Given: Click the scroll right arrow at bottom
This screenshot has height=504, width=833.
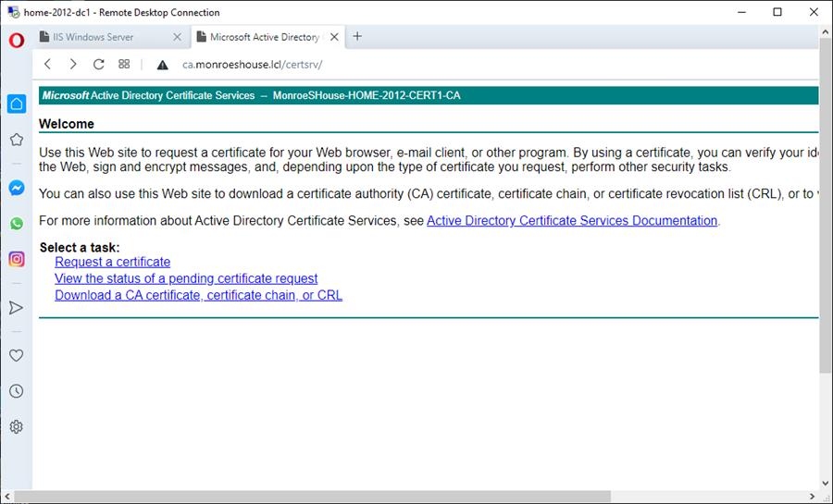Looking at the screenshot, I should 813,497.
